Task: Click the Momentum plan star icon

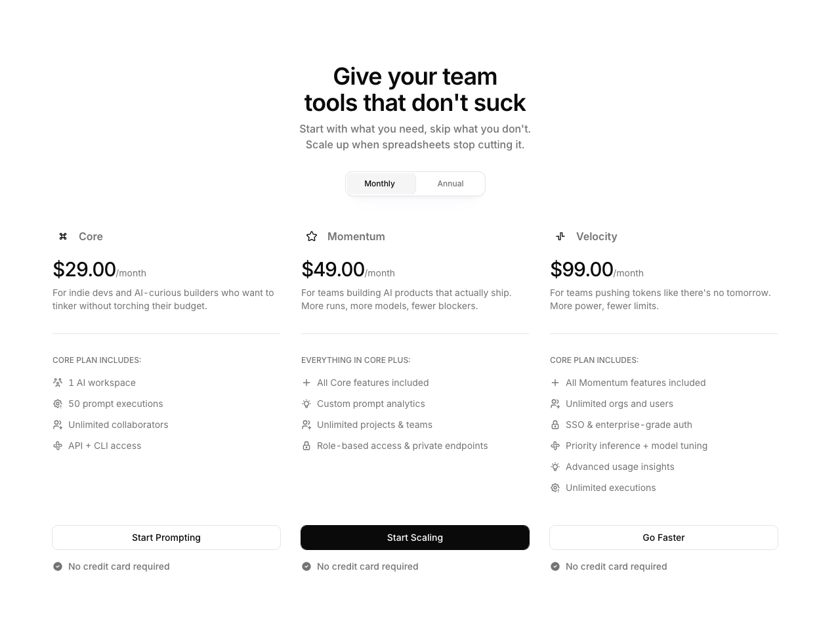Action: tap(311, 236)
